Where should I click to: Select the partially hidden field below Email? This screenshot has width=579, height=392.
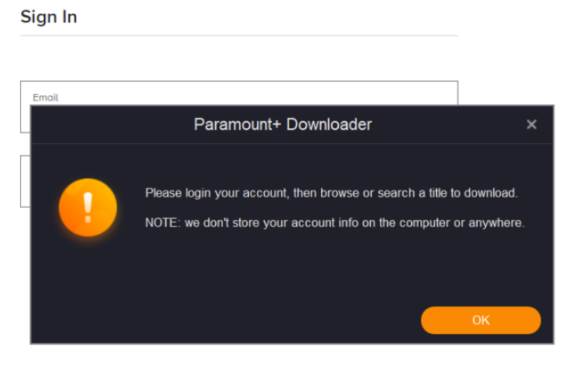25,181
